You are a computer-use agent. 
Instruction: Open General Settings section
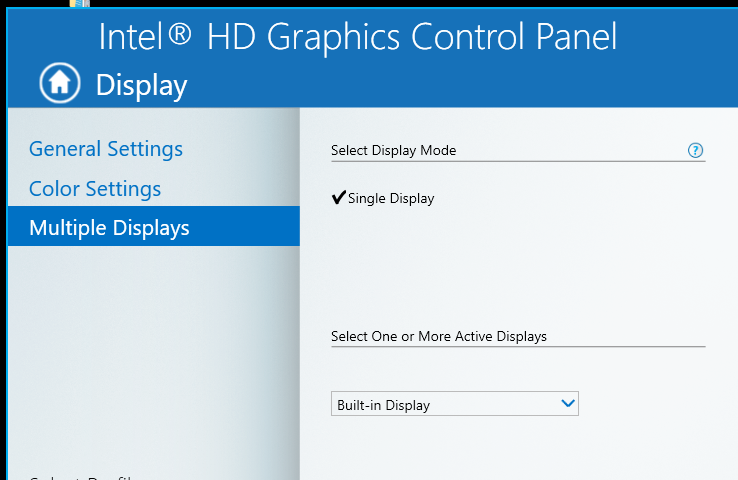pos(106,149)
